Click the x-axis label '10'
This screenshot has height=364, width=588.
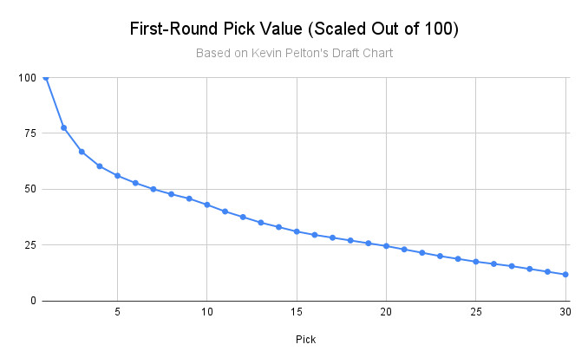(x=206, y=312)
